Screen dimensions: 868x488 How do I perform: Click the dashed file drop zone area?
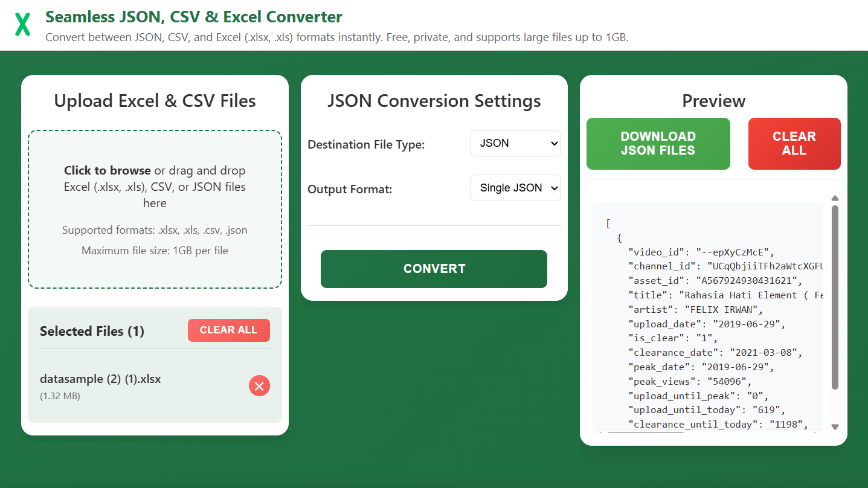[155, 266]
